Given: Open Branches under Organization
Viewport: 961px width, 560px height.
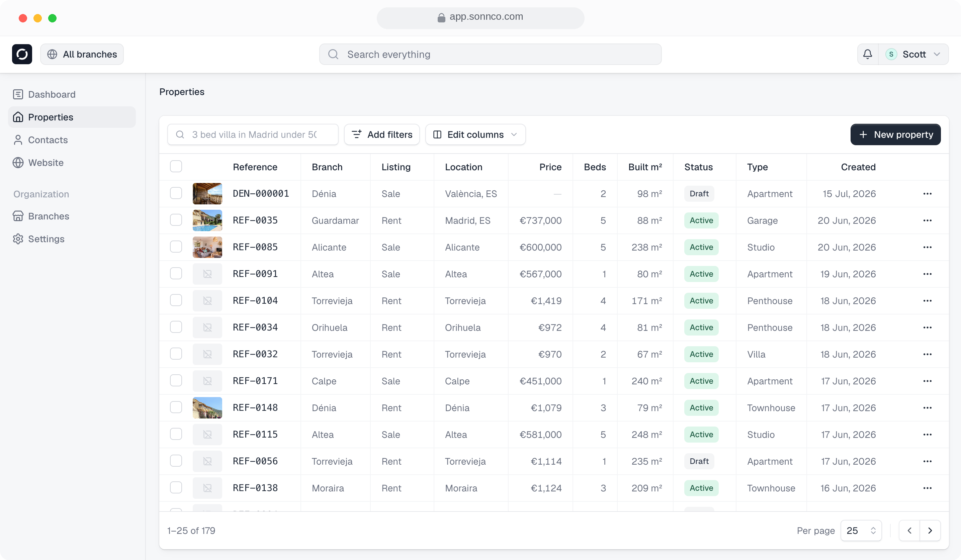Looking at the screenshot, I should pyautogui.click(x=72, y=216).
